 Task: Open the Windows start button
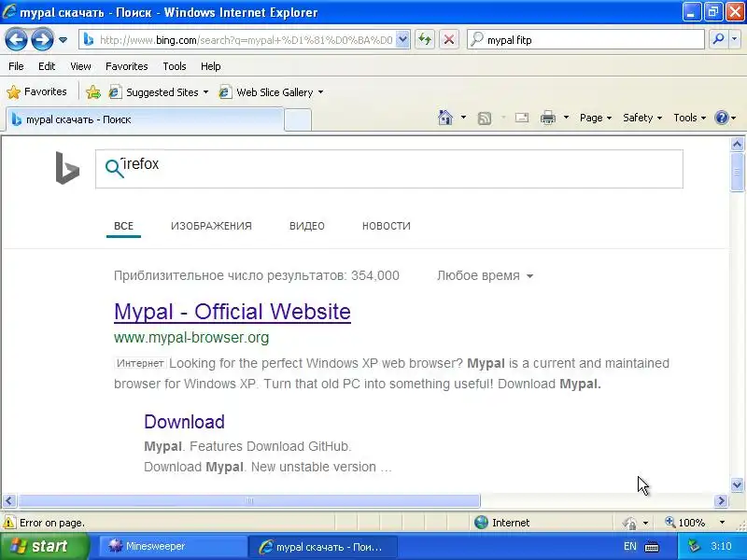pyautogui.click(x=44, y=546)
